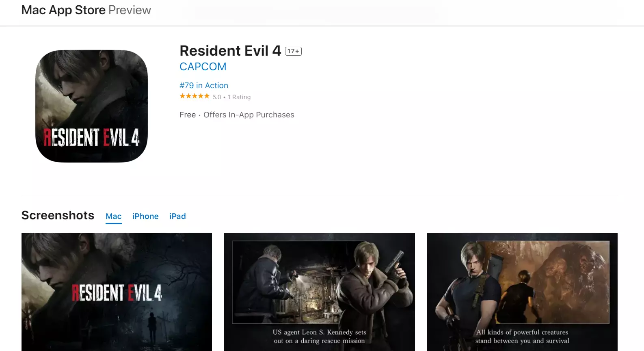Click the 'Free' price label
The width and height of the screenshot is (644, 351).
tap(188, 115)
